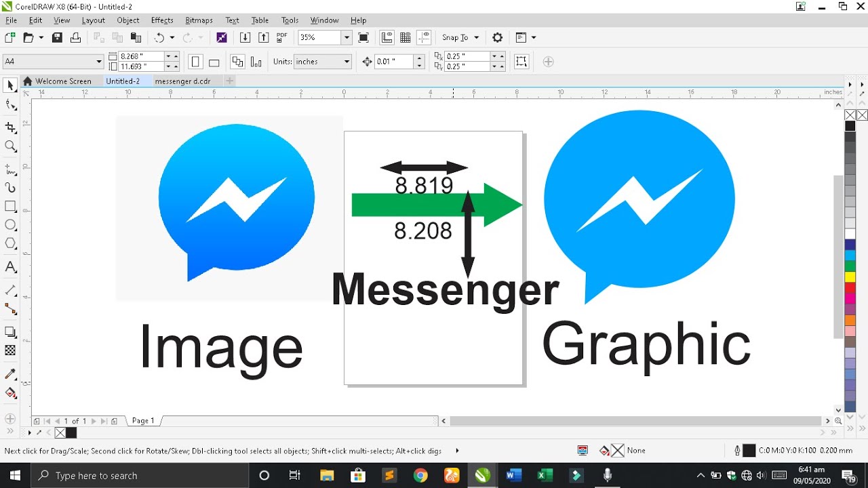Open the A4 page size dropdown
Image resolution: width=868 pixels, height=488 pixels.
(x=99, y=62)
